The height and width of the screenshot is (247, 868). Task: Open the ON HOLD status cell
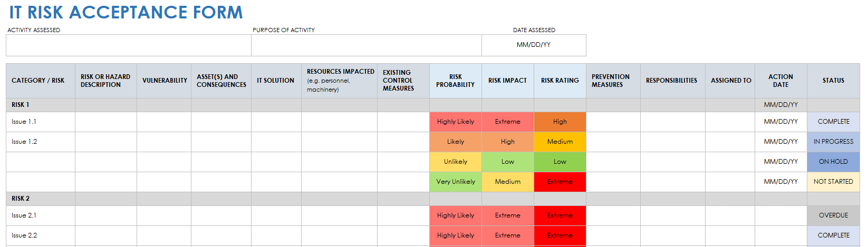click(833, 162)
